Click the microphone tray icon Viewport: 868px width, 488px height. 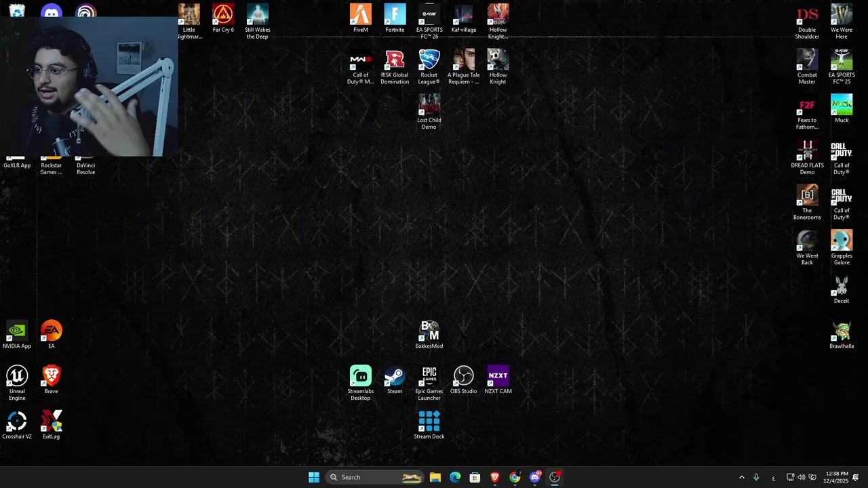[x=756, y=477]
